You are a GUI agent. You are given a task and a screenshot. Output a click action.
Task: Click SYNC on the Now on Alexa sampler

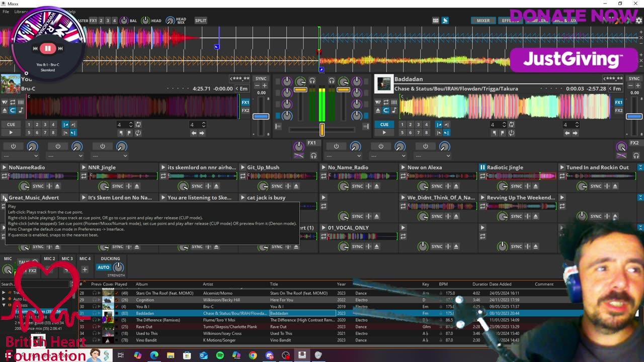point(437,186)
